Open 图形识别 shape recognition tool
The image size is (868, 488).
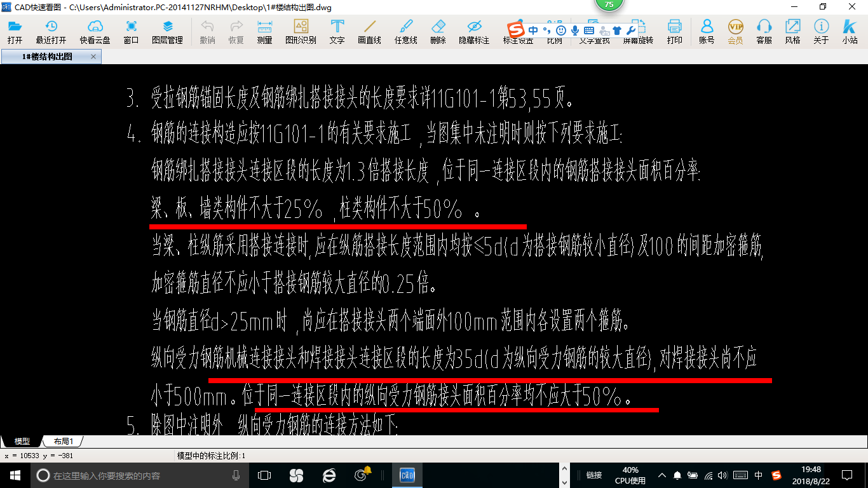[301, 32]
